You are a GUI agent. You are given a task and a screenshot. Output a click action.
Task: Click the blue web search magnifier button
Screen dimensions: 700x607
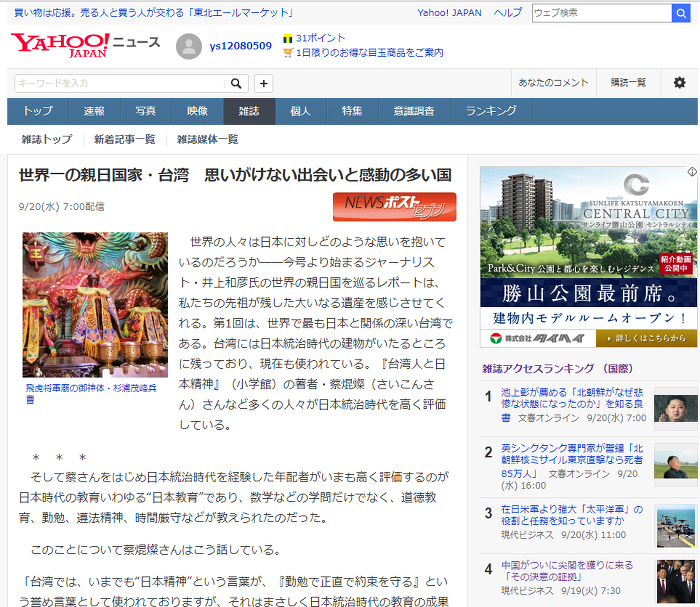681,13
